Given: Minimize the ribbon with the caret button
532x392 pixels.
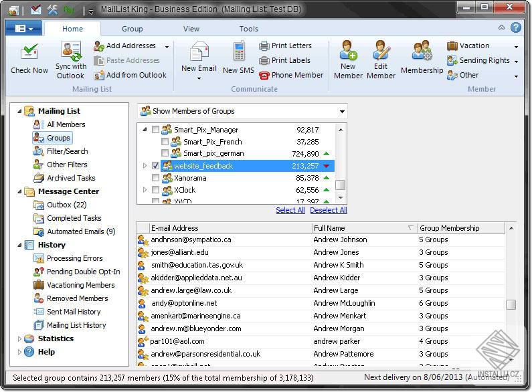Looking at the screenshot, I should click(x=501, y=27).
